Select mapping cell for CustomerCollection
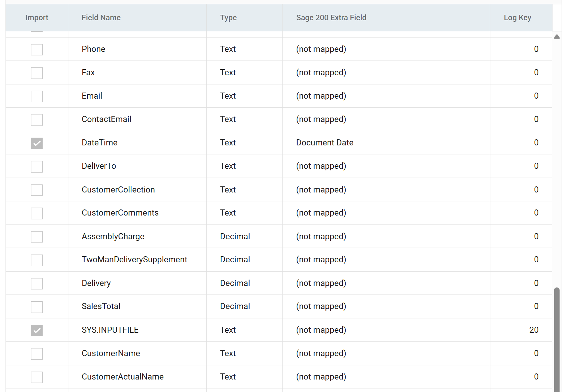 pyautogui.click(x=386, y=190)
